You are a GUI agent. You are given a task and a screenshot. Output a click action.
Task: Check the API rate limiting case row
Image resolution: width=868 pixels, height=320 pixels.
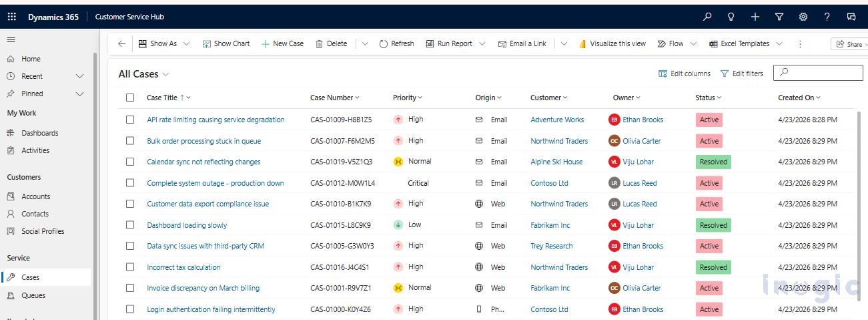[x=130, y=120]
